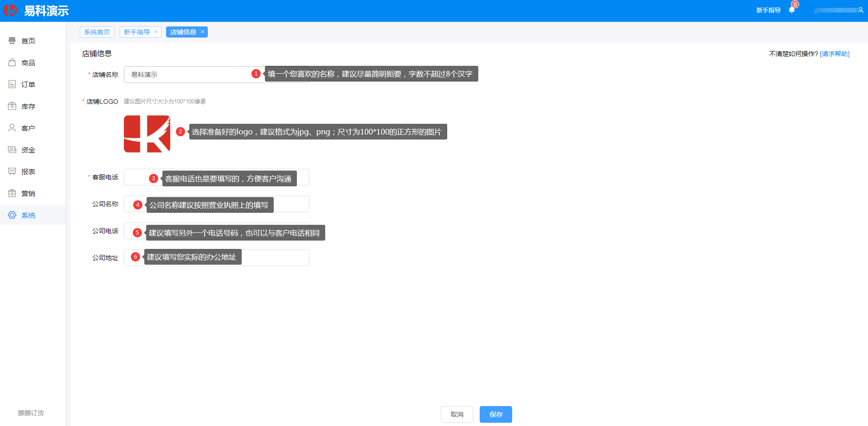Image resolution: width=868 pixels, height=426 pixels.
Task: Click the user profile icon at top right
Action: tap(861, 10)
